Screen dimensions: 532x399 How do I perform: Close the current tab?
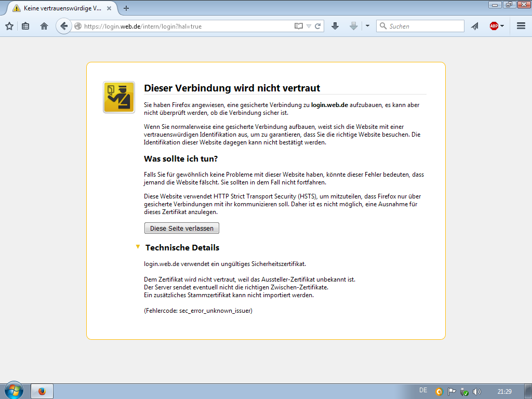tap(109, 8)
